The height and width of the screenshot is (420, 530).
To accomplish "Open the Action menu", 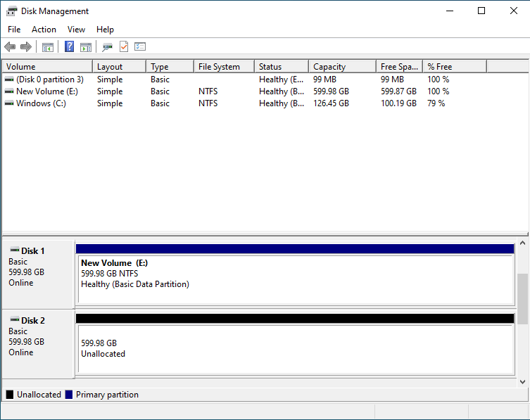I will point(44,30).
